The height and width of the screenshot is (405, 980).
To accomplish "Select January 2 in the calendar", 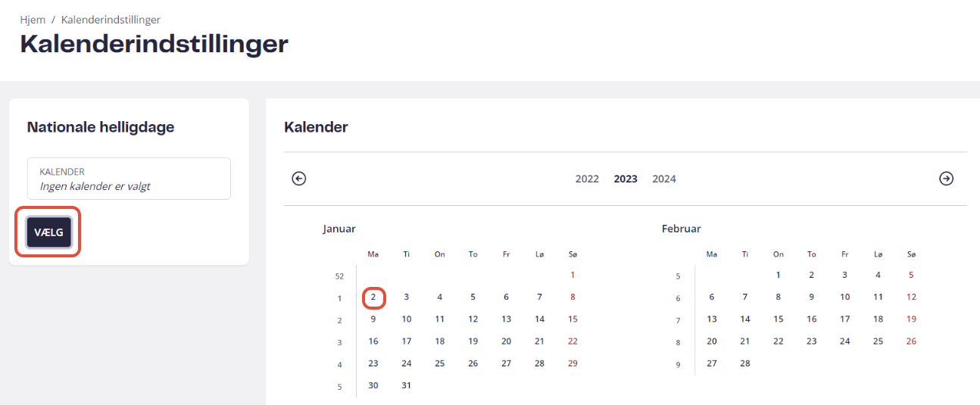I will [x=373, y=298].
